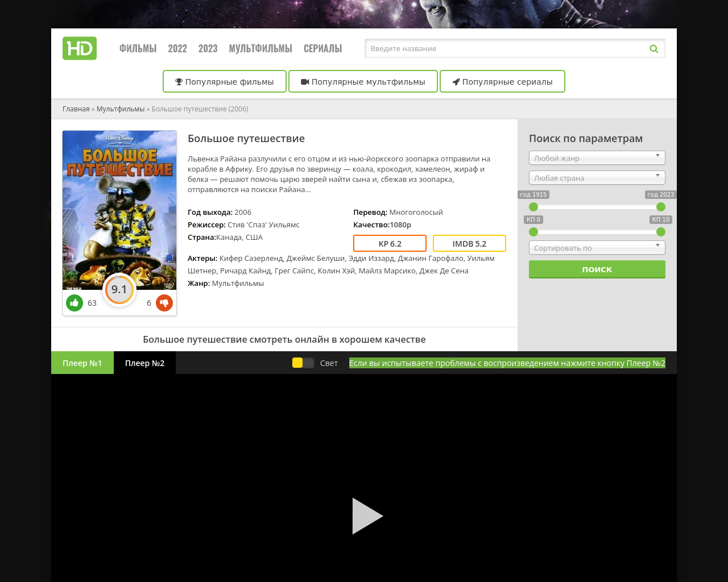Open the Любая страна dropdown
728x582 pixels.
597,178
